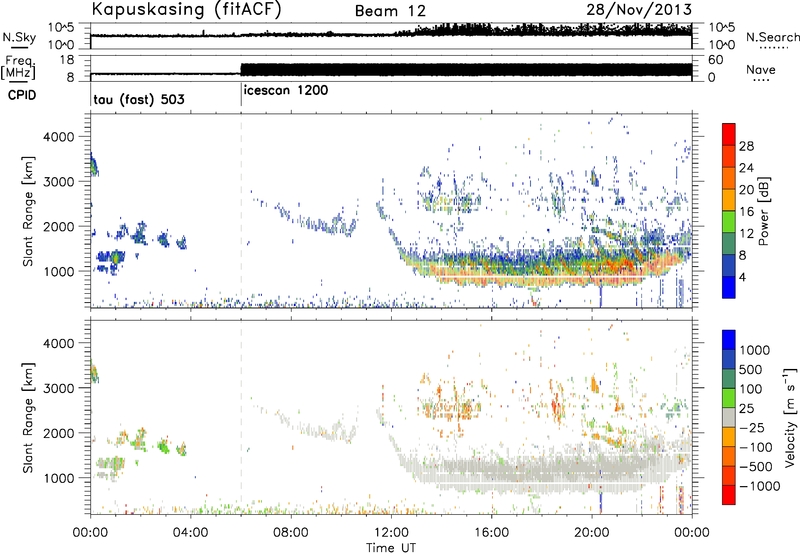Click the 'icescan 1200' CPID text
The height and width of the screenshot is (554, 800).
(x=286, y=91)
